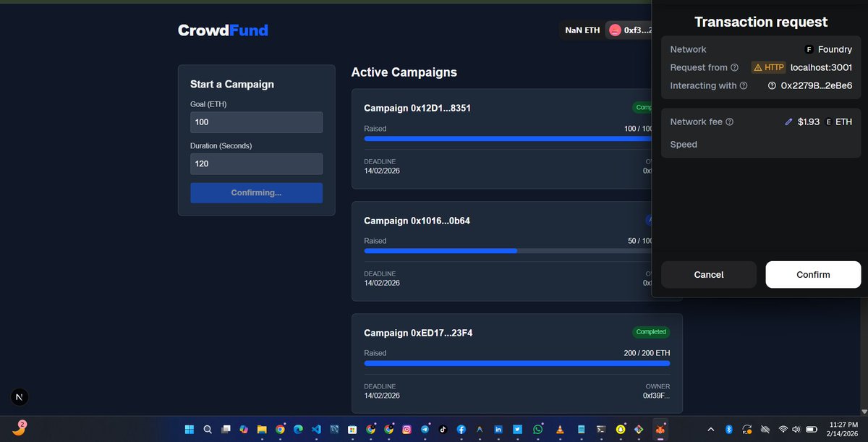Open Wi-Fi network settings in tray

(783, 429)
